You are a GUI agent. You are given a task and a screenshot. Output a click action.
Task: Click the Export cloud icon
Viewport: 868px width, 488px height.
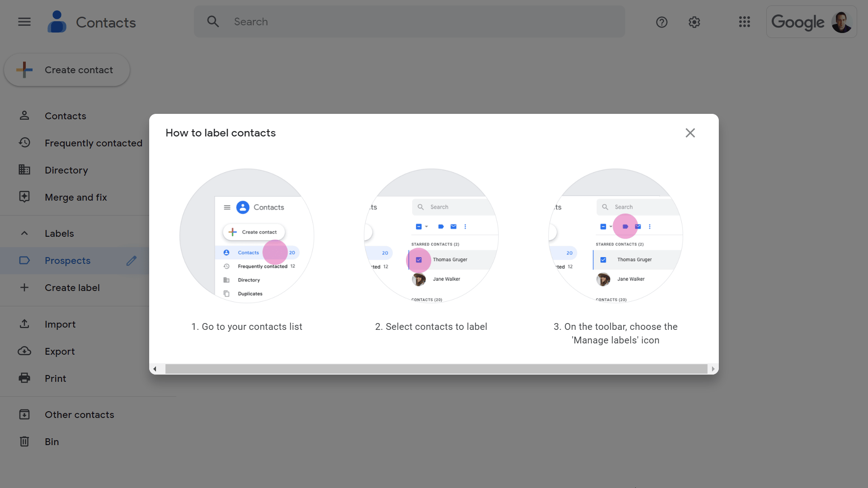point(24,351)
